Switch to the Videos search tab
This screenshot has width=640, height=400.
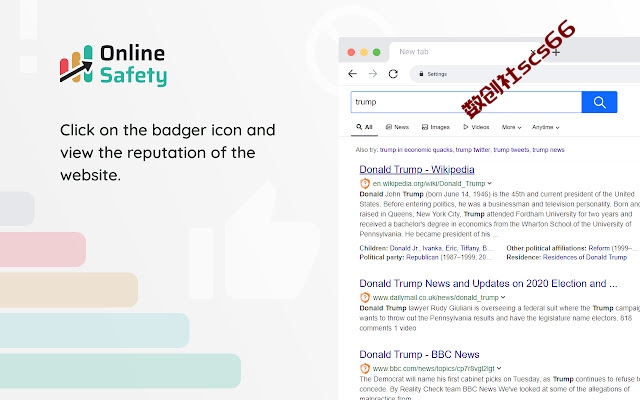click(x=476, y=127)
